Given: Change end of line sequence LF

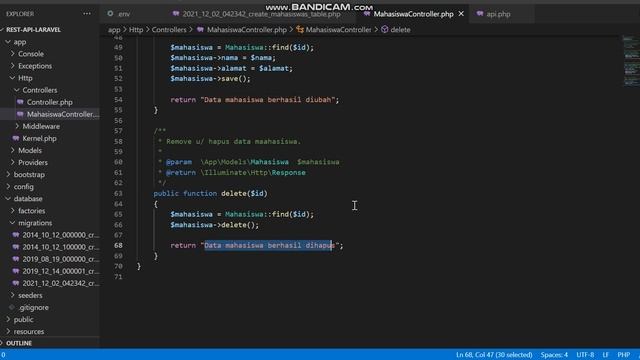Looking at the screenshot, I should [605, 355].
